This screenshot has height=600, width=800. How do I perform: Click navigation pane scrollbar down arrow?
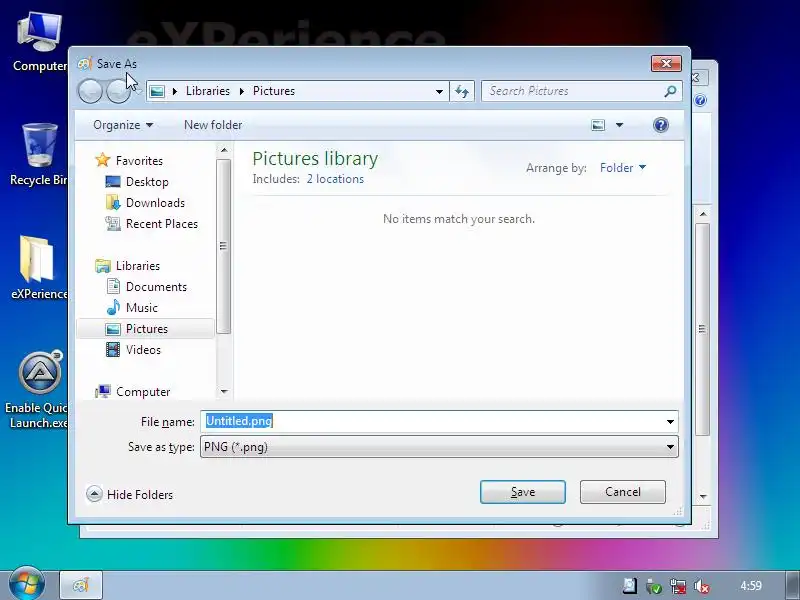point(223,392)
